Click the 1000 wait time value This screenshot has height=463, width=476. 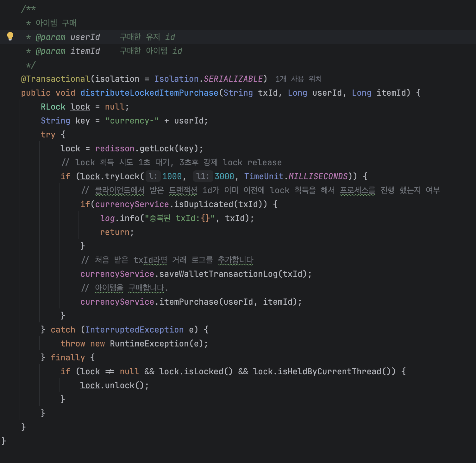click(x=172, y=176)
